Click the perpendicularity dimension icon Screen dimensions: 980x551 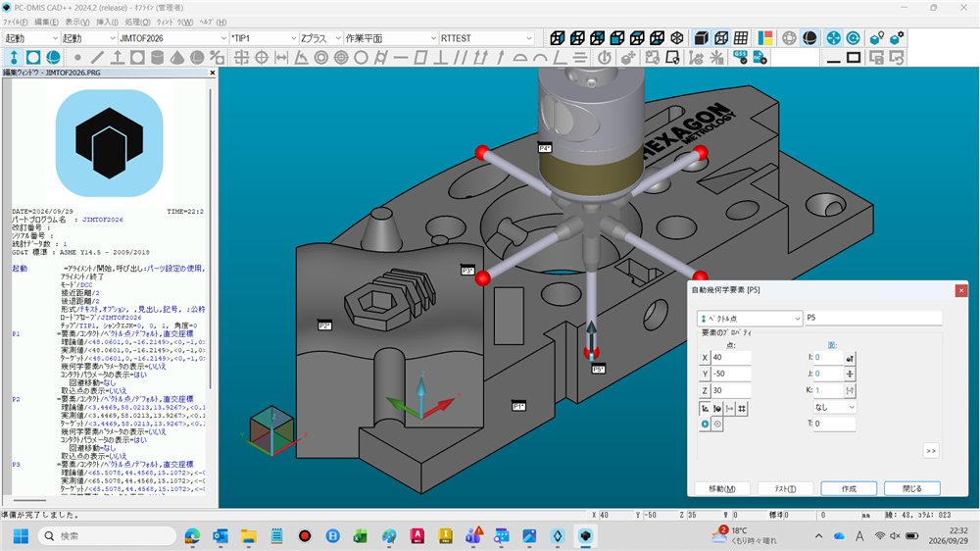(441, 58)
